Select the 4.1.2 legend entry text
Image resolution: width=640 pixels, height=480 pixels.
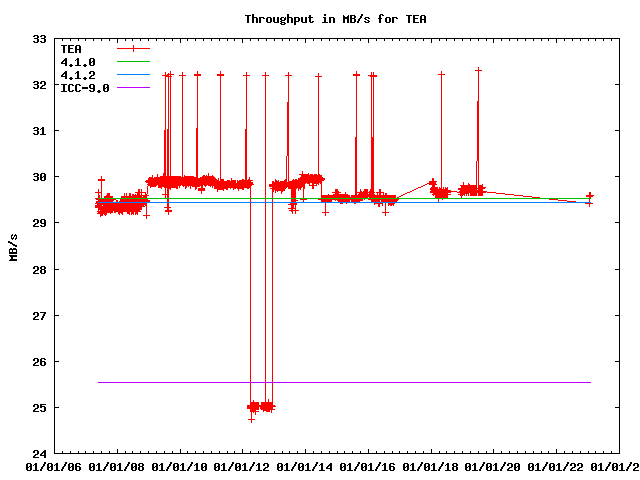[x=77, y=75]
